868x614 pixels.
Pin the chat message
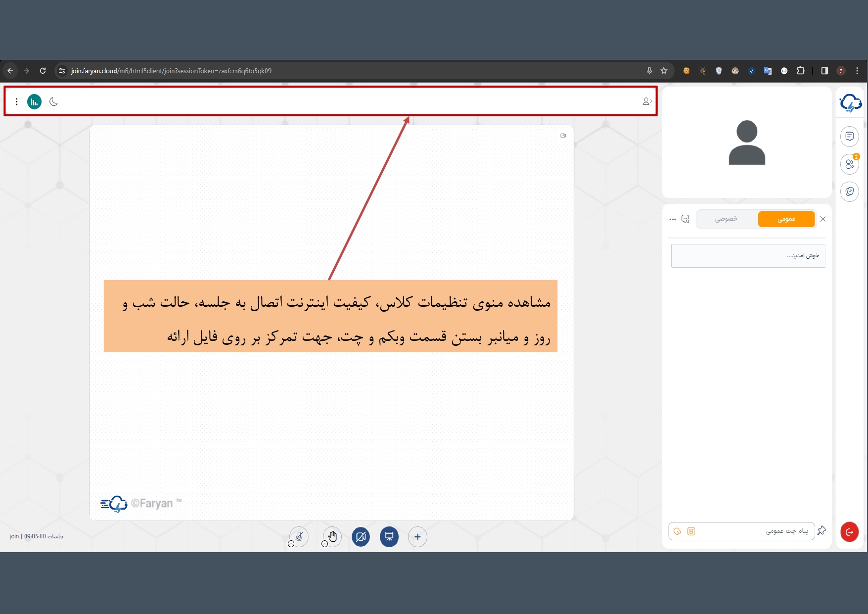(822, 531)
